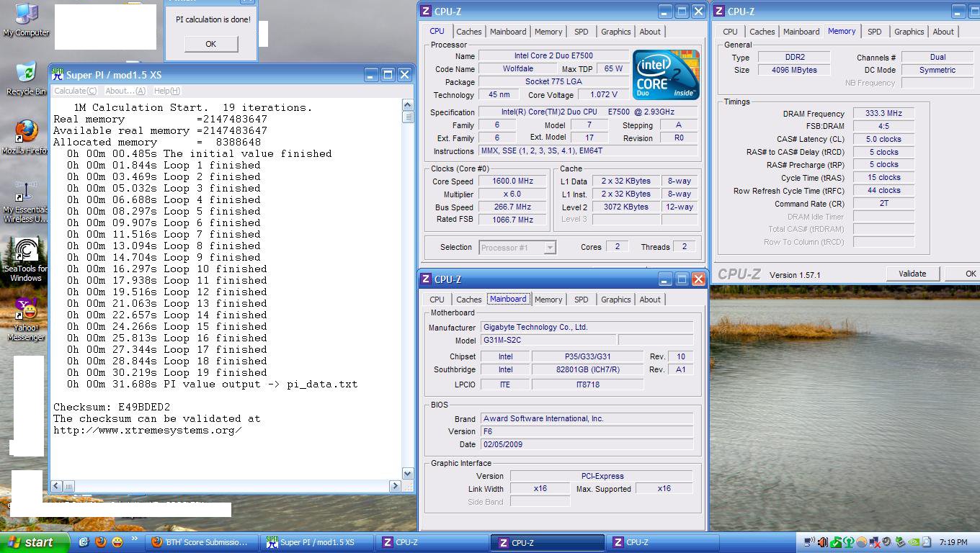Click the green wireless signal tray icon
This screenshot has height=553, width=980.
pos(849,542)
